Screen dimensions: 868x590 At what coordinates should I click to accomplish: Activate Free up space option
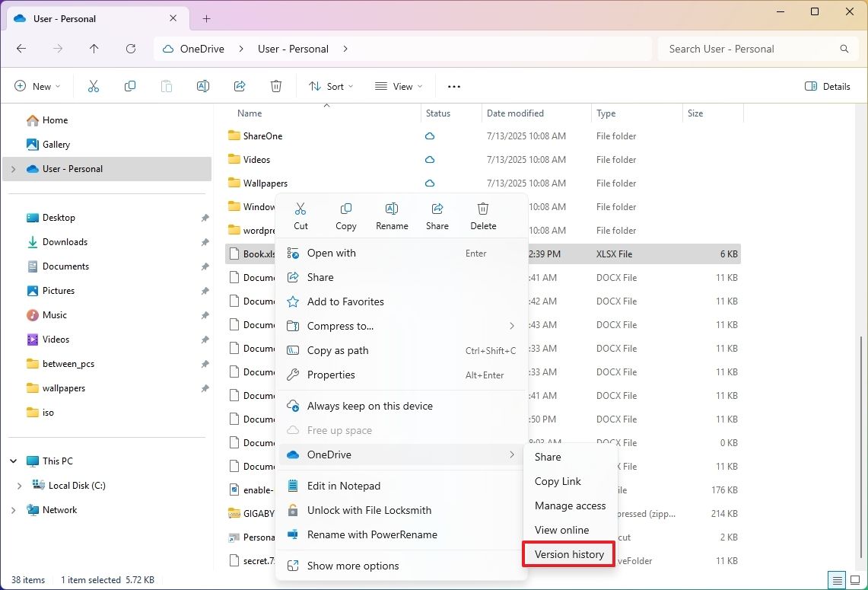coord(341,429)
